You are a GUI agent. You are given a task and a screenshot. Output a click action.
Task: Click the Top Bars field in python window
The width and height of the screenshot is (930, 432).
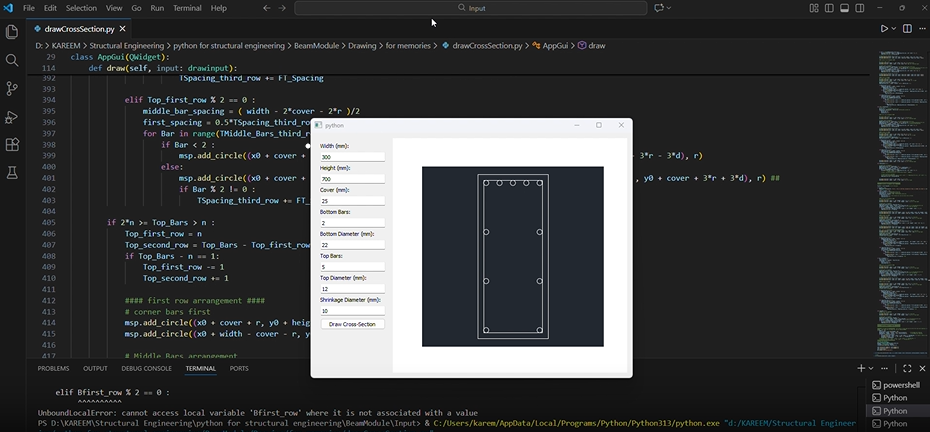coord(352,267)
